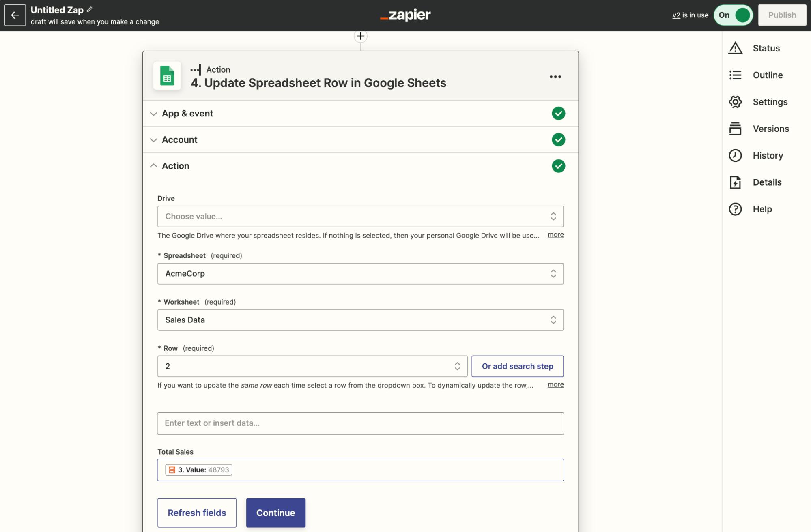The height and width of the screenshot is (532, 811).
Task: Click the App & event green checkmark
Action: coord(558,113)
